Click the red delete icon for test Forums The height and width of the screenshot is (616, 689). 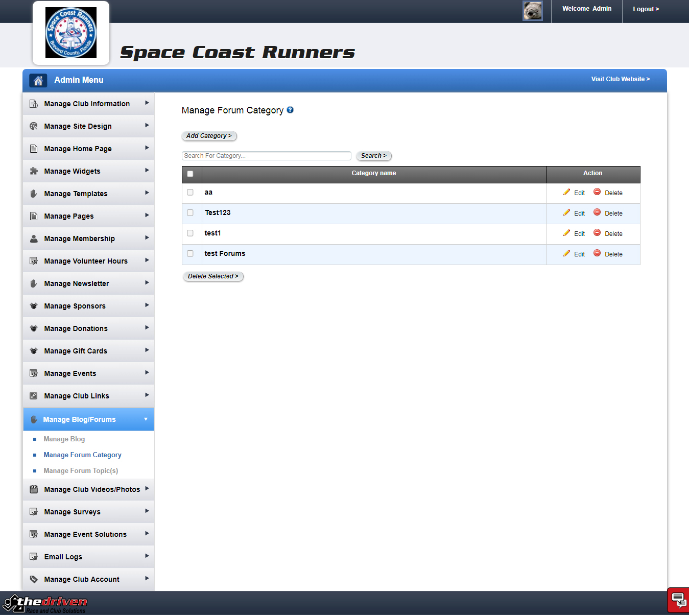[x=597, y=253]
